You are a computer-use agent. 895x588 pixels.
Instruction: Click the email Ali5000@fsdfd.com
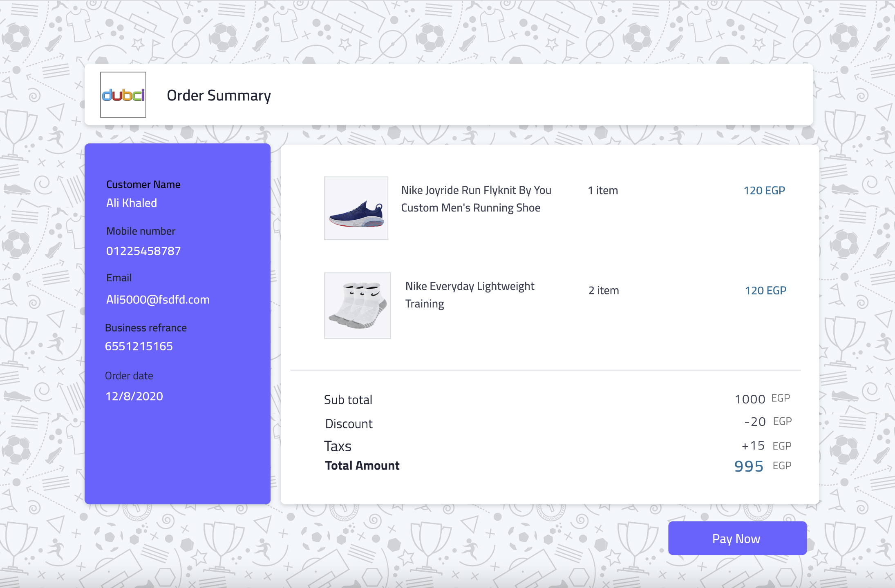[158, 300]
